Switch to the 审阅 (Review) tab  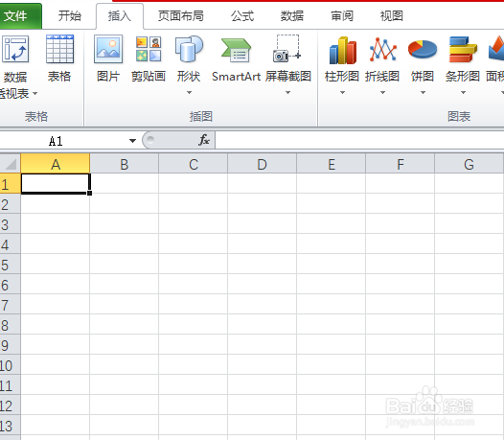pyautogui.click(x=342, y=15)
